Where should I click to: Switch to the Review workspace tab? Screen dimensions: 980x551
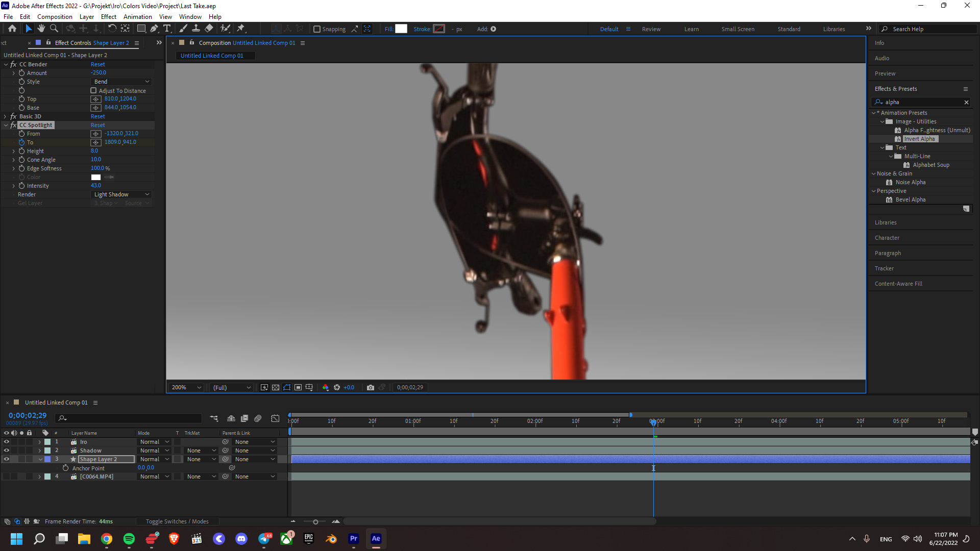coord(651,29)
